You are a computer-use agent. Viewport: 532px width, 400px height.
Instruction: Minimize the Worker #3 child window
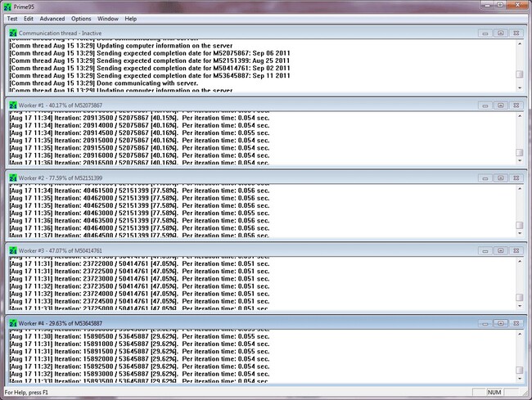point(485,250)
